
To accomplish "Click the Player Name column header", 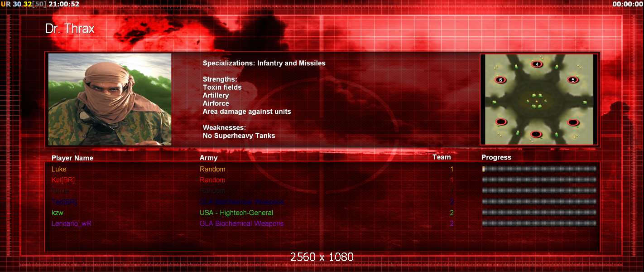I will 72,158.
